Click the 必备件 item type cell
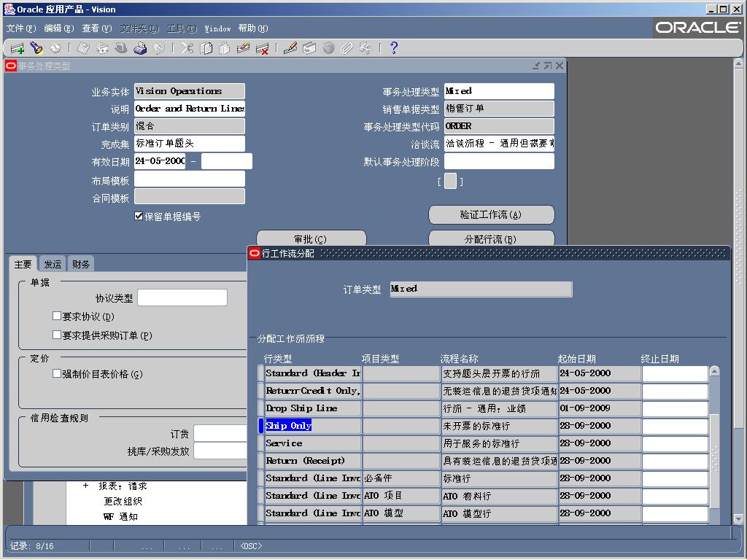The height and width of the screenshot is (560, 747). tap(401, 478)
